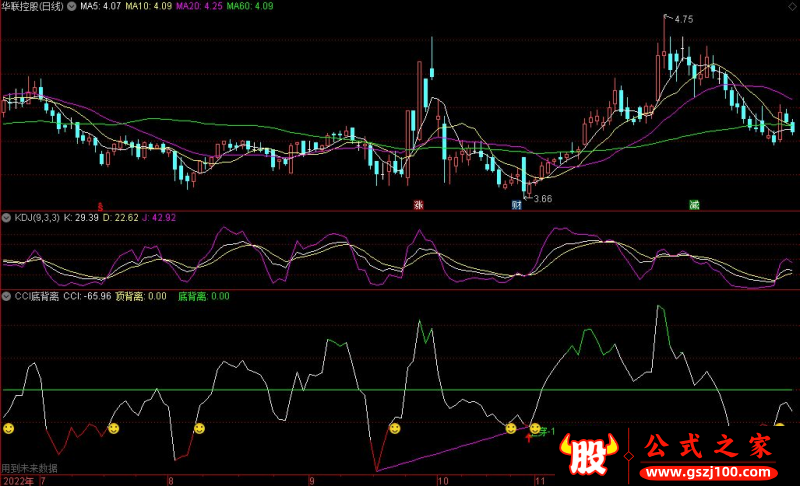Click the green 减 marker icon

click(694, 205)
